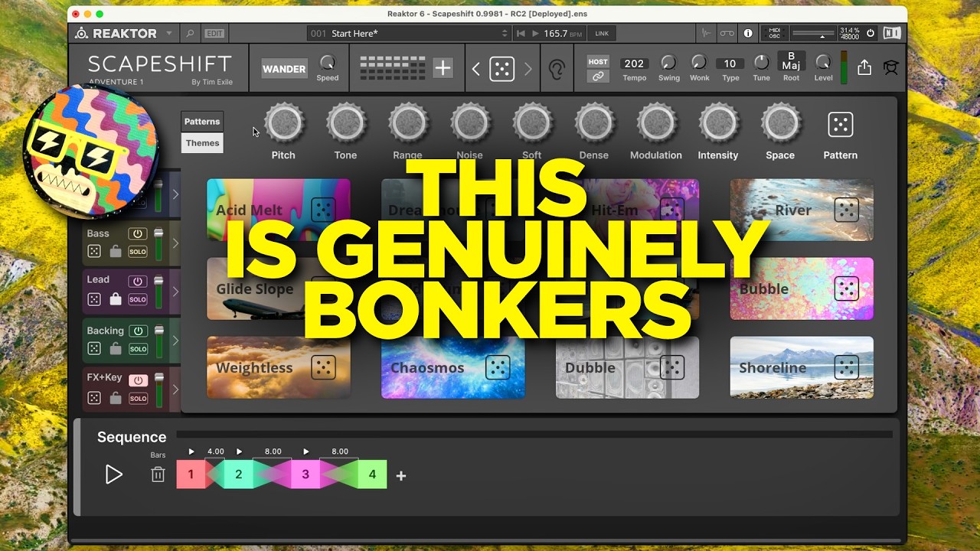Click the Pattern dice above Pattern label
Viewport: 980px width, 551px height.
tap(840, 124)
